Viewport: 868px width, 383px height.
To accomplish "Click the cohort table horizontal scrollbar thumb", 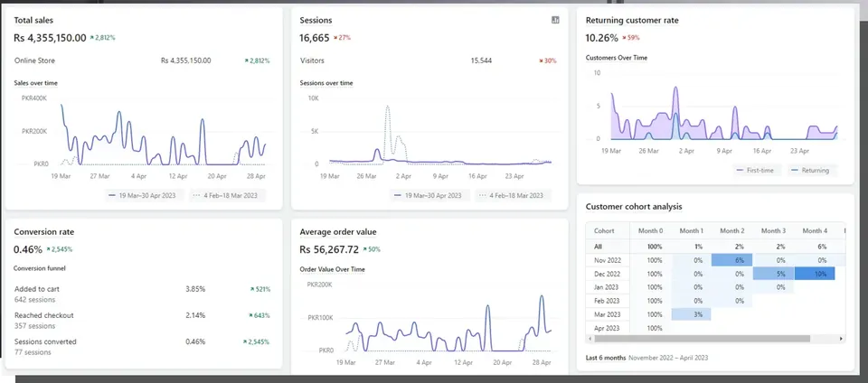I will tap(702, 338).
